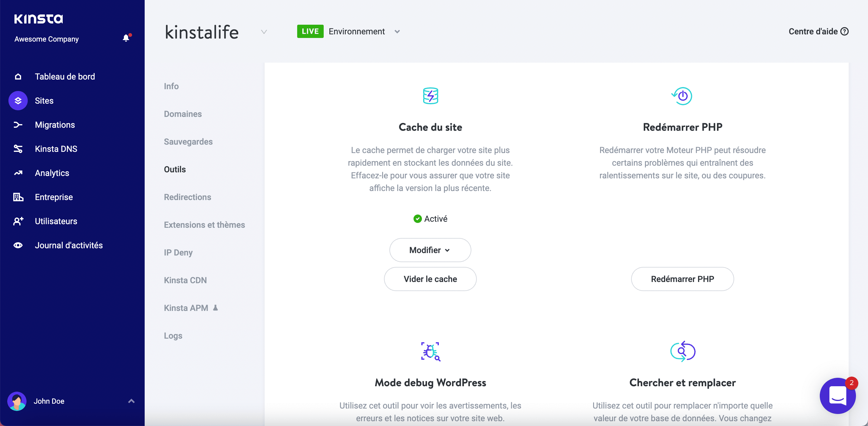Open Journal d'activités eye icon
The width and height of the screenshot is (868, 426).
click(x=18, y=245)
